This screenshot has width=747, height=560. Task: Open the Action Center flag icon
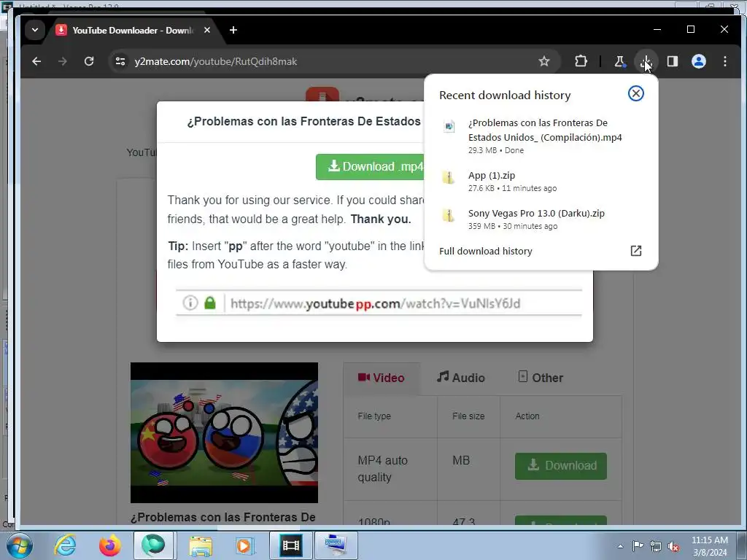pyautogui.click(x=638, y=546)
